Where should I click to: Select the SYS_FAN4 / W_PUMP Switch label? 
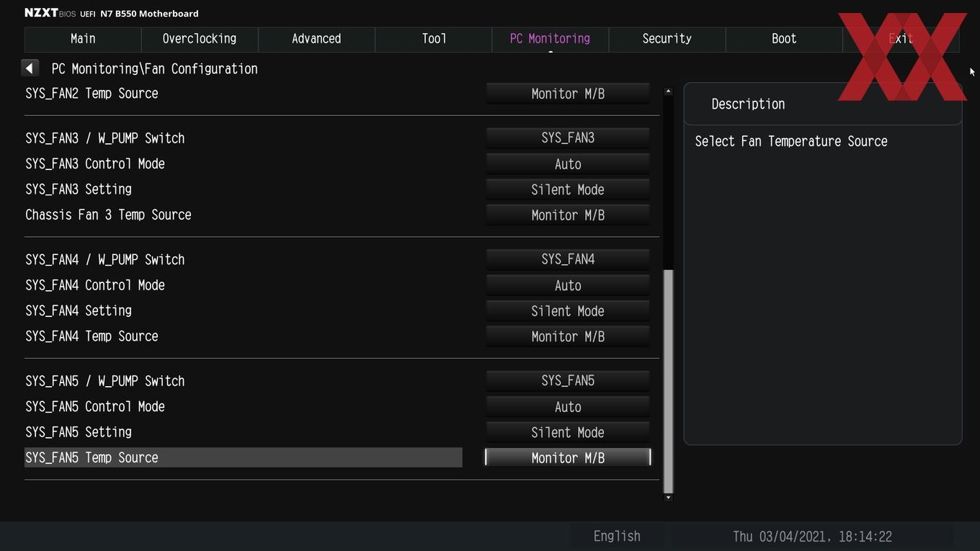pyautogui.click(x=105, y=259)
